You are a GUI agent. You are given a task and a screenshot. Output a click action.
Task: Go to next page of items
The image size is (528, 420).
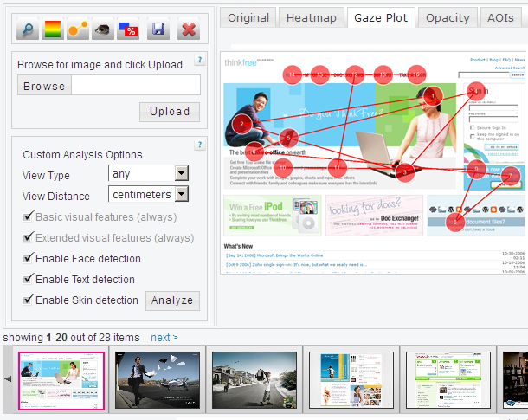[164, 337]
